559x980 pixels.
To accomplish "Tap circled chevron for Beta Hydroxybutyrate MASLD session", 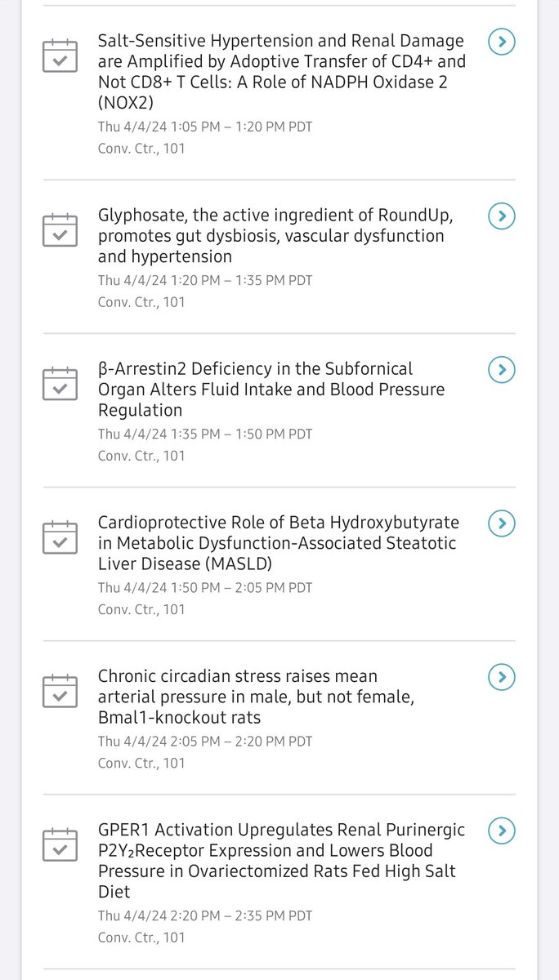I will click(502, 523).
